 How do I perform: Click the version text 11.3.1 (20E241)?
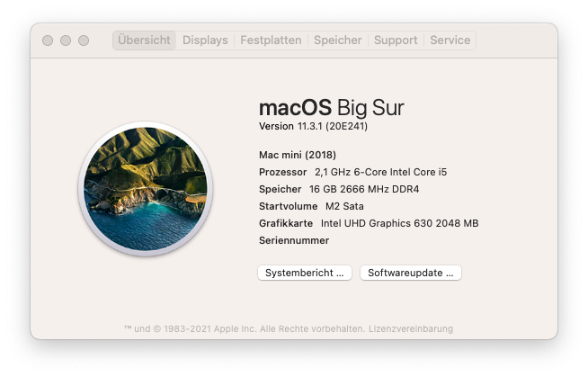coord(333,127)
